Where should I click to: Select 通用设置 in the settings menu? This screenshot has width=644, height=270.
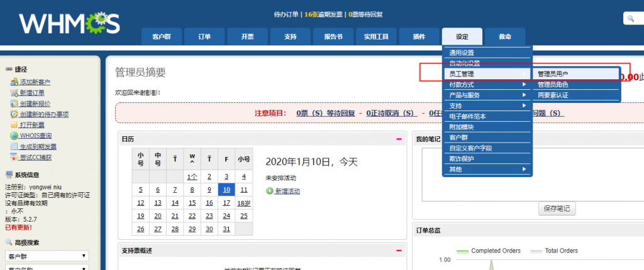click(x=487, y=53)
